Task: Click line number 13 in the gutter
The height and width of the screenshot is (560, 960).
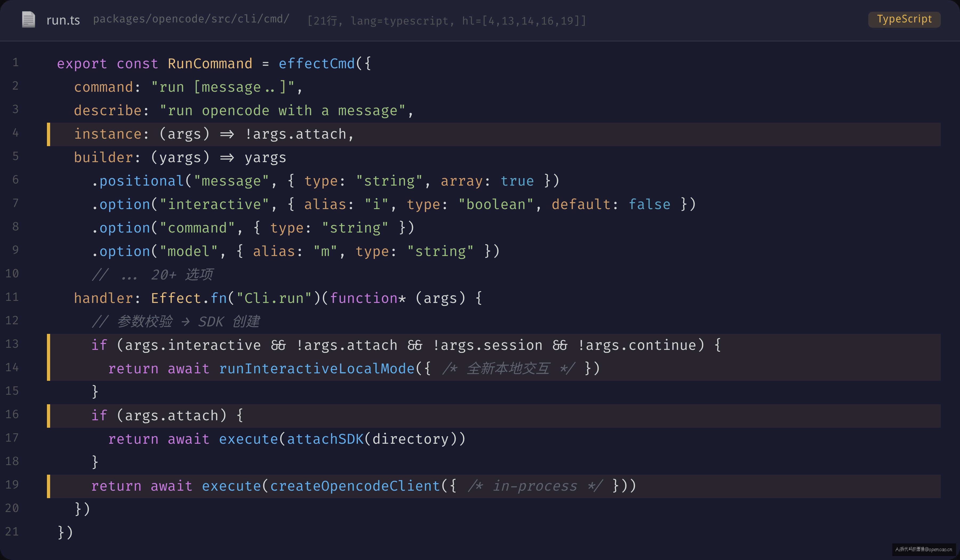Action: [x=12, y=344]
